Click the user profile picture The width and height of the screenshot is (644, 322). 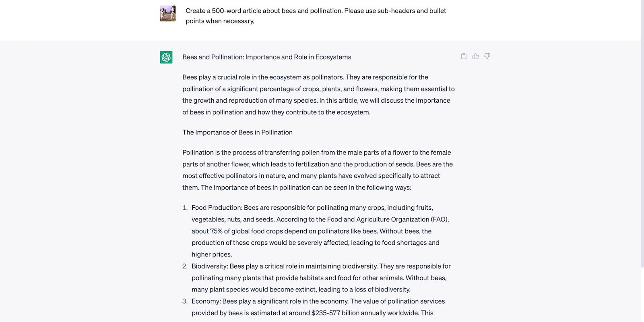click(x=168, y=14)
